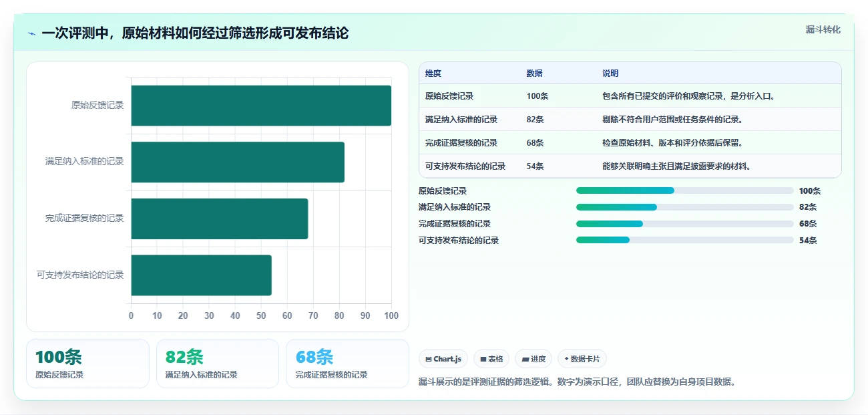This screenshot has height=415, width=868.
Task: Click the description starting 包含所有已提交的评价
Action: click(x=689, y=96)
